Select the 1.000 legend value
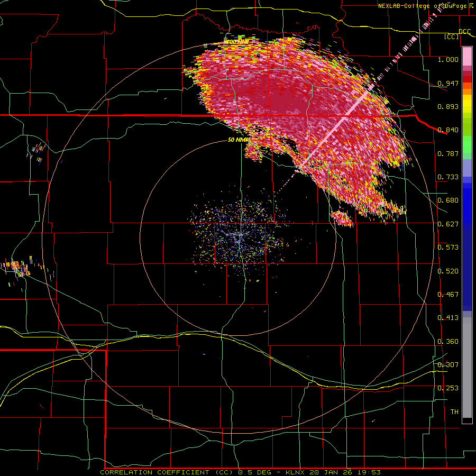The width and height of the screenshot is (476, 476). pyautogui.click(x=448, y=59)
